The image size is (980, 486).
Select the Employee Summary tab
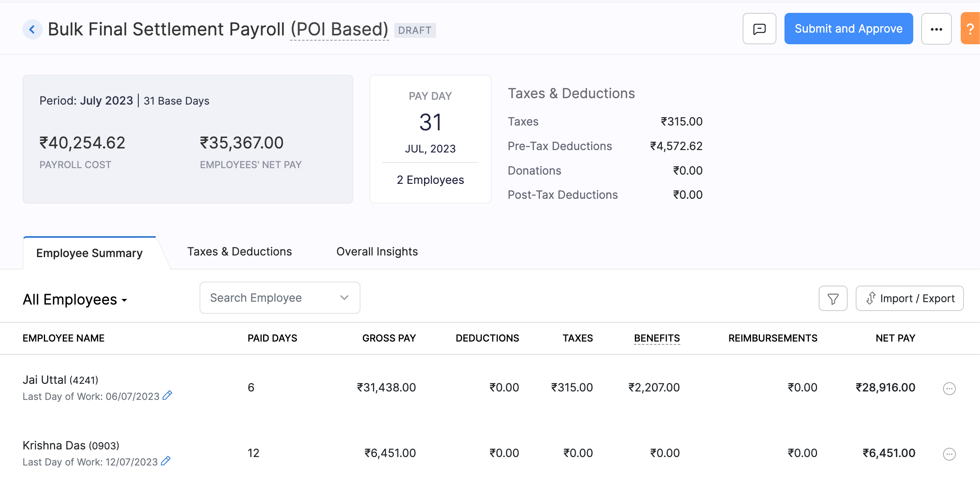coord(89,253)
